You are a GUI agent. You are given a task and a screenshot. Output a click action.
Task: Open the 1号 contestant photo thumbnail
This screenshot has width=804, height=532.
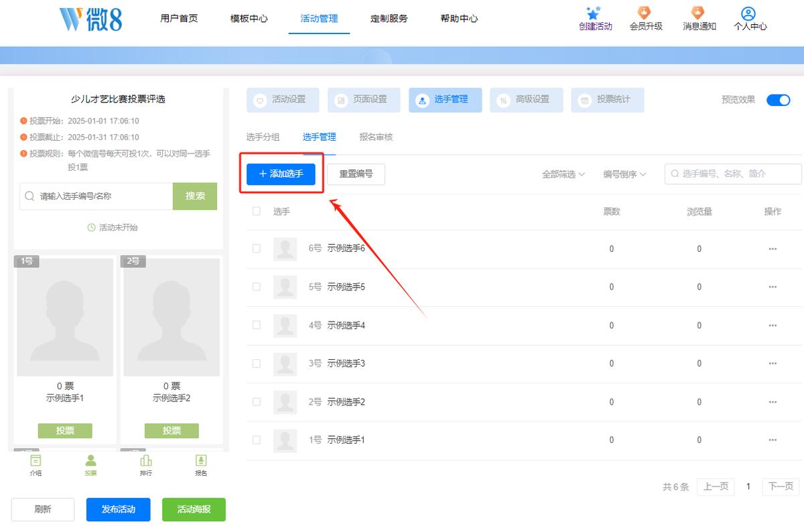[x=65, y=318]
